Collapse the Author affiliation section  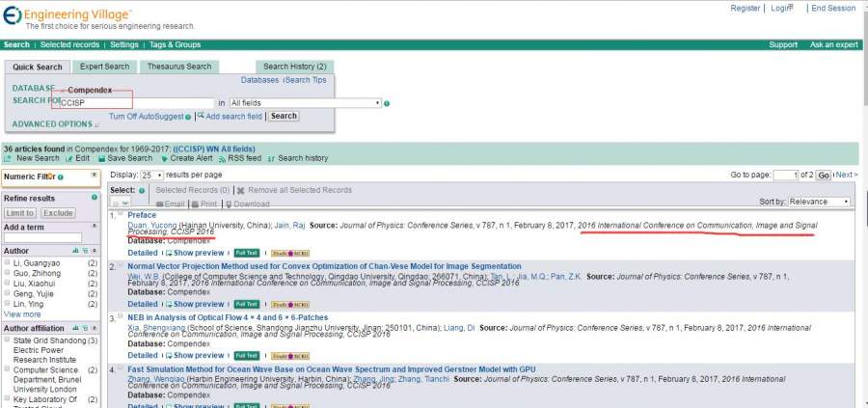95,328
